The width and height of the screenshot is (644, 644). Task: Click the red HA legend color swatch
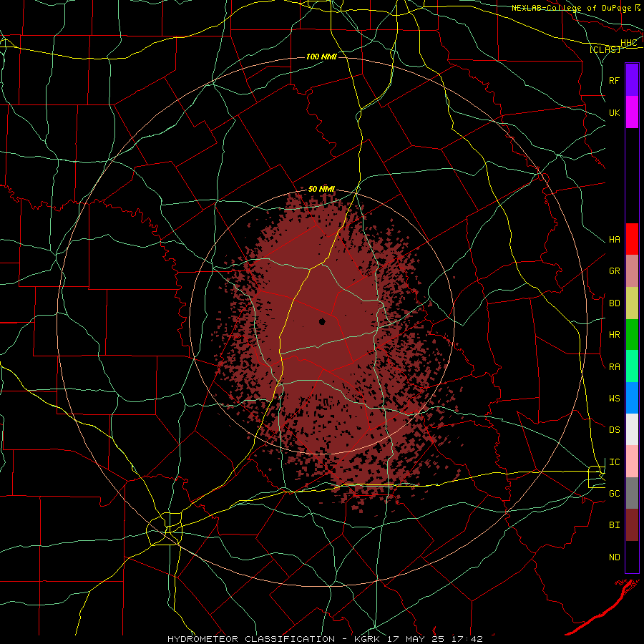pos(632,239)
